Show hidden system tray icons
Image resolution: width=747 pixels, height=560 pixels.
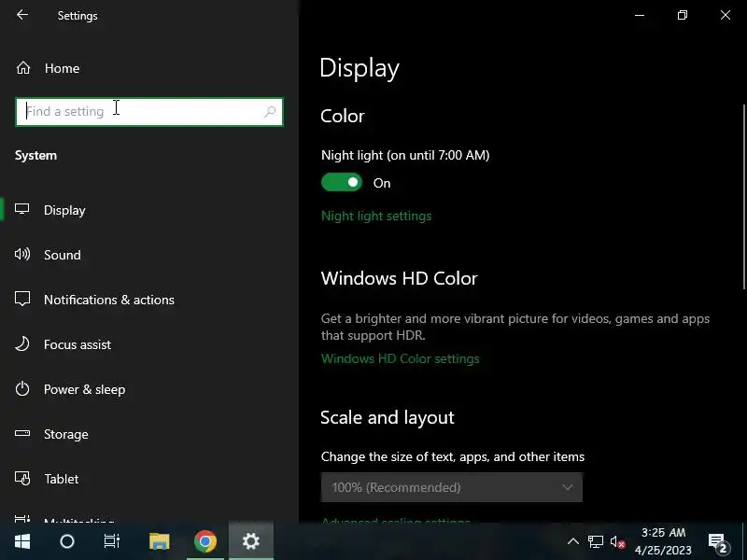pos(573,541)
